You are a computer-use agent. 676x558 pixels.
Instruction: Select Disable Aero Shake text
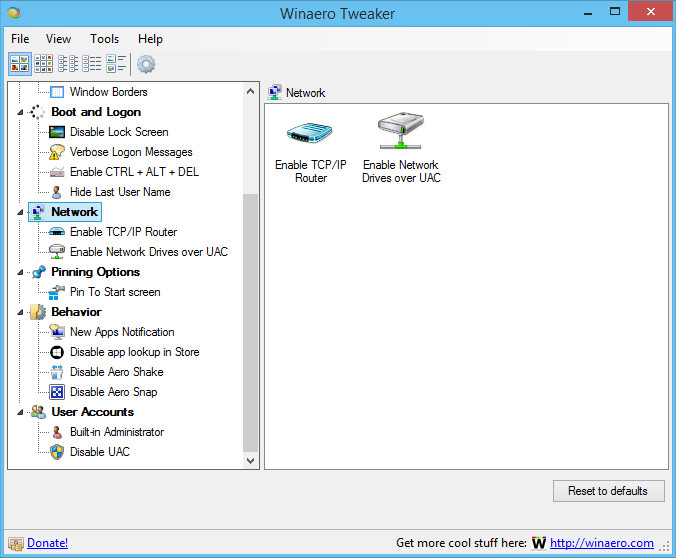pyautogui.click(x=116, y=372)
